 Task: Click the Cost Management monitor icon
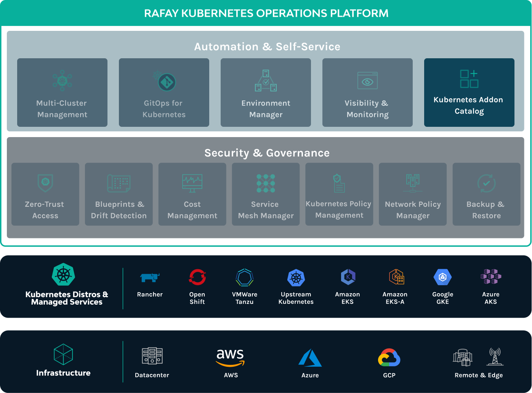click(192, 183)
